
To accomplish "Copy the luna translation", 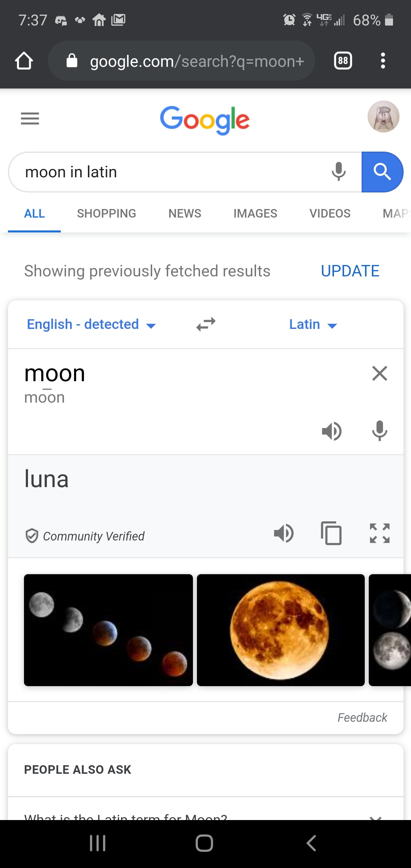I will pos(331,533).
